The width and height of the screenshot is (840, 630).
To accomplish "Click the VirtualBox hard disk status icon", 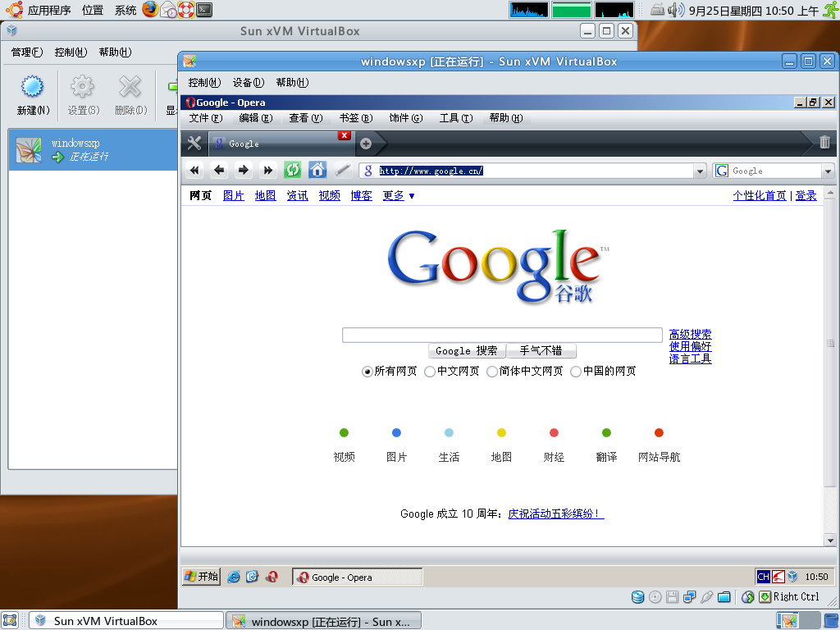I will (637, 597).
